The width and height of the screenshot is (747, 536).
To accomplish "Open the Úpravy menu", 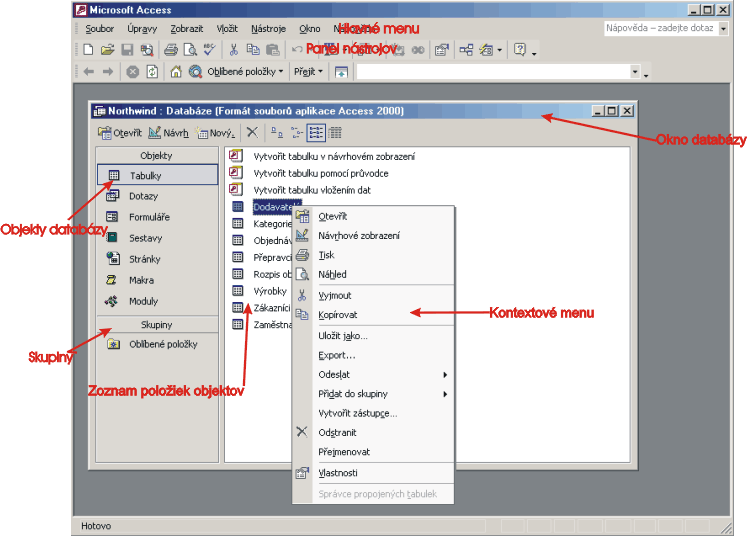I will (142, 29).
